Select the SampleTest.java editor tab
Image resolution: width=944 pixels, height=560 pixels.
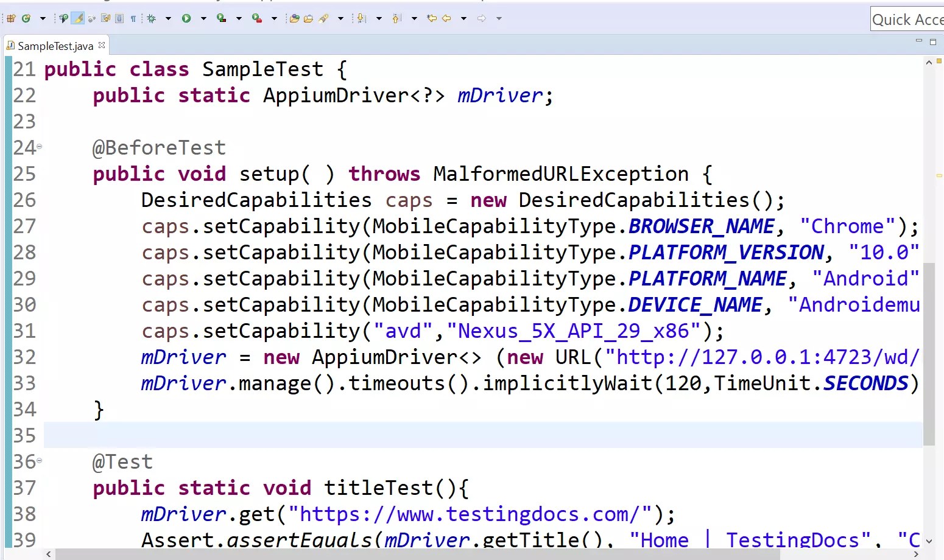[x=55, y=45]
